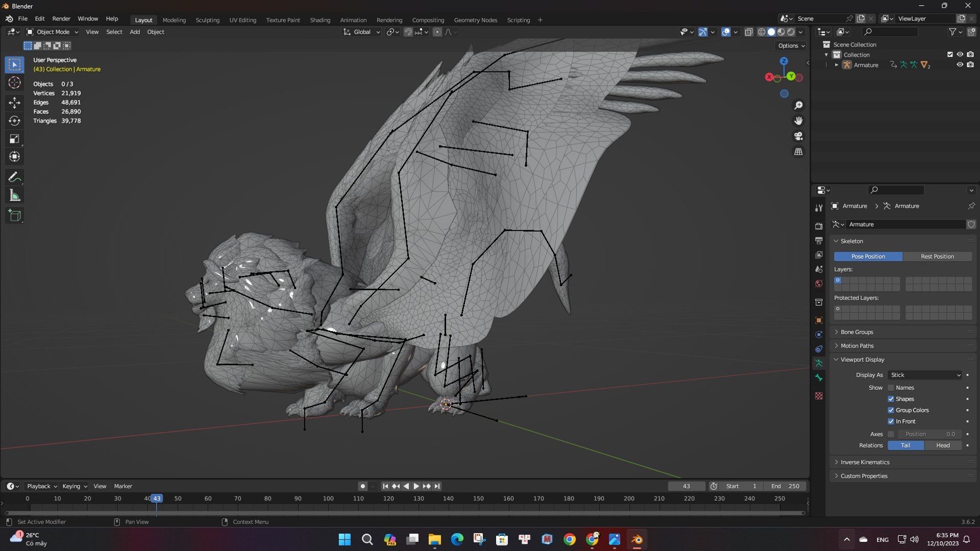The width and height of the screenshot is (980, 551).
Task: Disable the In Front checkbox
Action: point(891,421)
